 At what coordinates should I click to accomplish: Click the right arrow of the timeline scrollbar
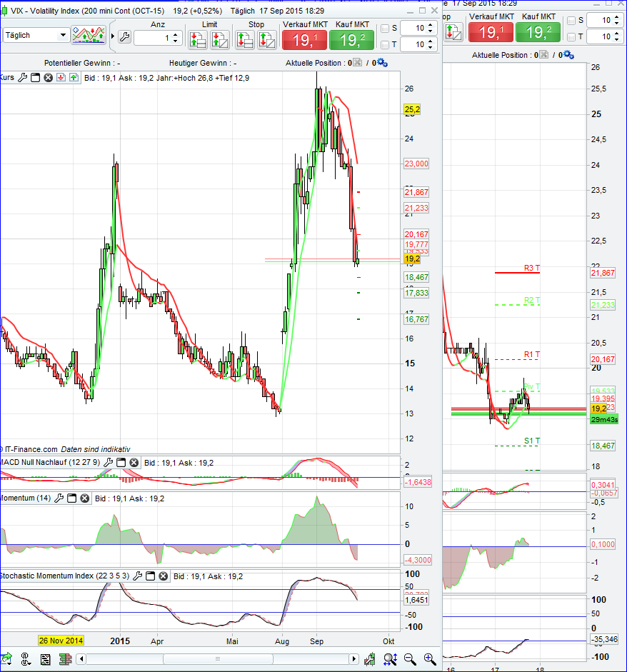click(354, 659)
